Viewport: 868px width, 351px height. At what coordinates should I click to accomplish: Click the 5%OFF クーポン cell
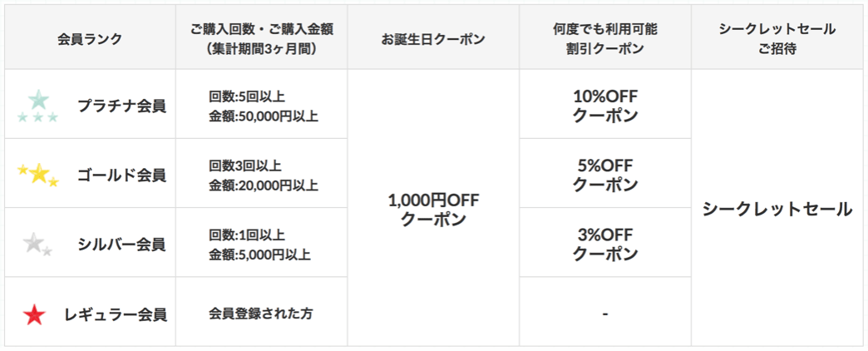pos(605,175)
